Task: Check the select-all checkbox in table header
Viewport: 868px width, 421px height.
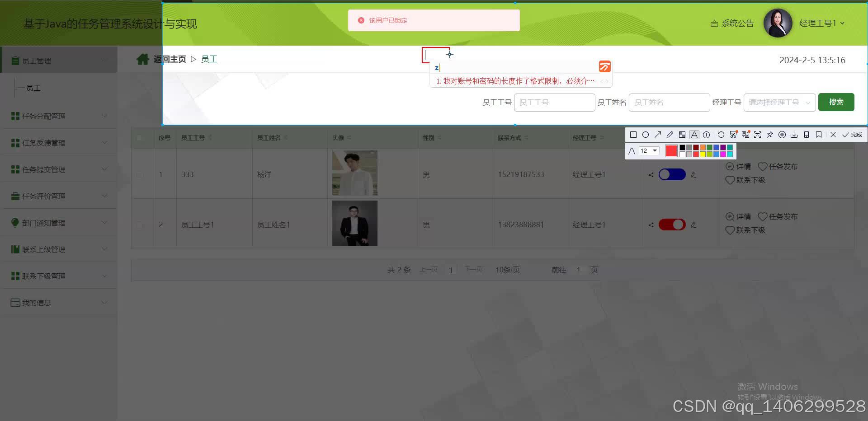Action: 140,138
